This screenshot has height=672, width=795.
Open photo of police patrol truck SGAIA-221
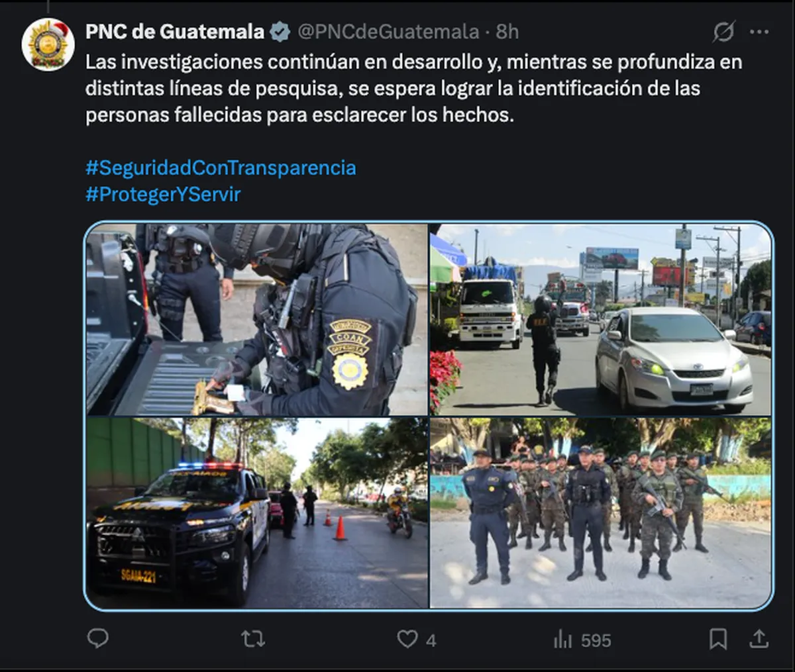[x=257, y=512]
